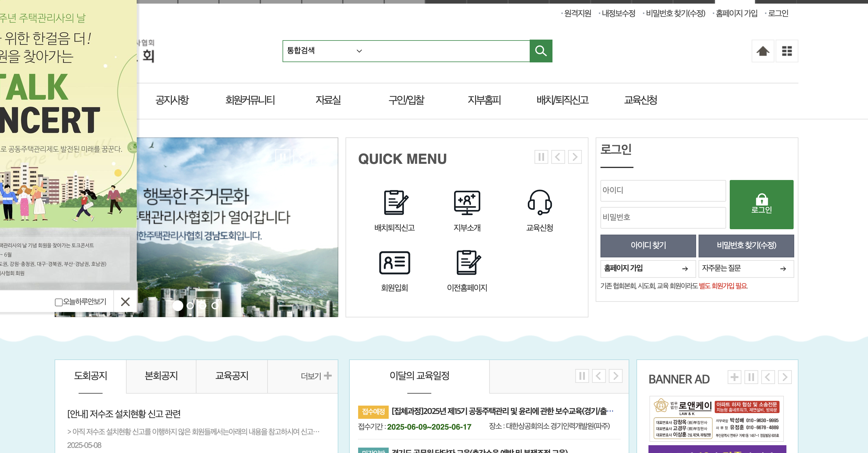Expand BANNER AD plus button
This screenshot has width=868, height=453.
click(x=734, y=377)
